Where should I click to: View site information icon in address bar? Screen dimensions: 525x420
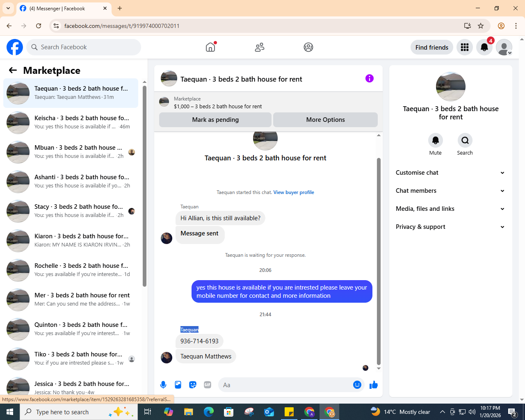pyautogui.click(x=56, y=26)
